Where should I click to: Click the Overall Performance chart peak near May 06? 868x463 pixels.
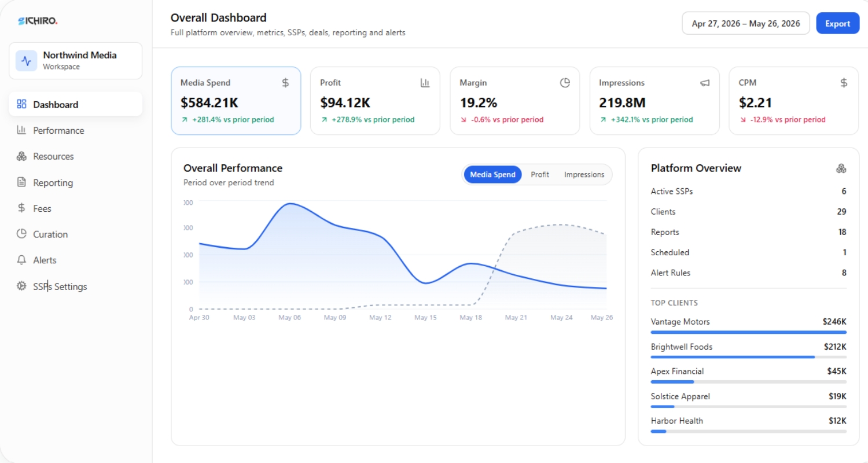click(x=289, y=203)
